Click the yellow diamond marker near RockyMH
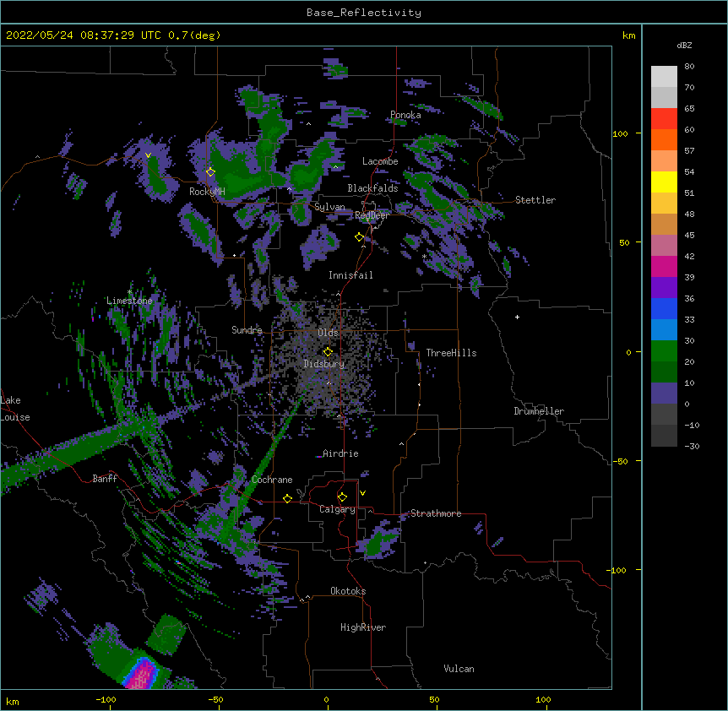 210,172
